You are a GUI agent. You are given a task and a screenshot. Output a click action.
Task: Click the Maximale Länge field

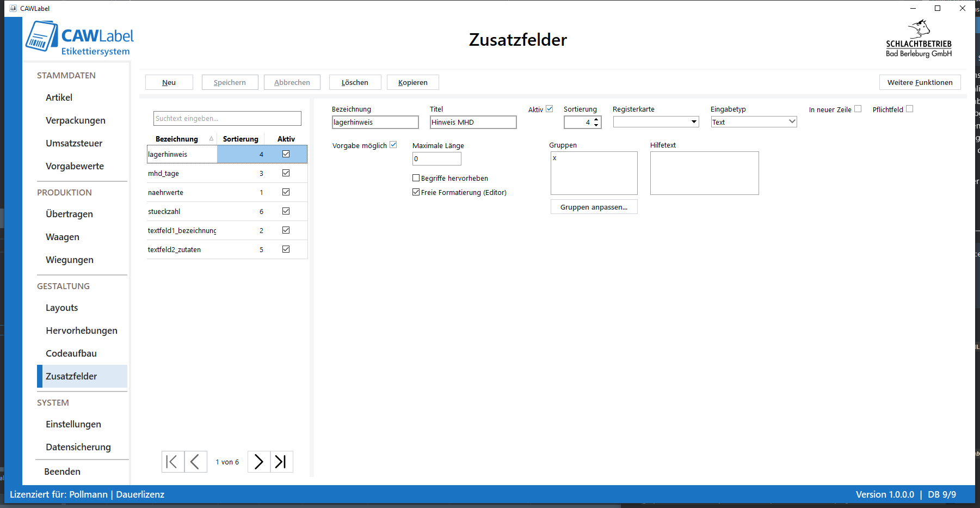437,158
